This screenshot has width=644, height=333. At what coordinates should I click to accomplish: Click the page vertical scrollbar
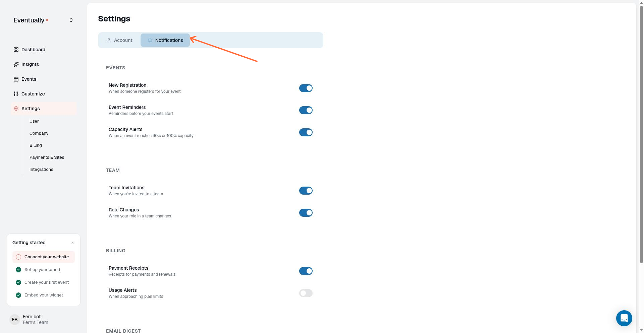pos(641,134)
